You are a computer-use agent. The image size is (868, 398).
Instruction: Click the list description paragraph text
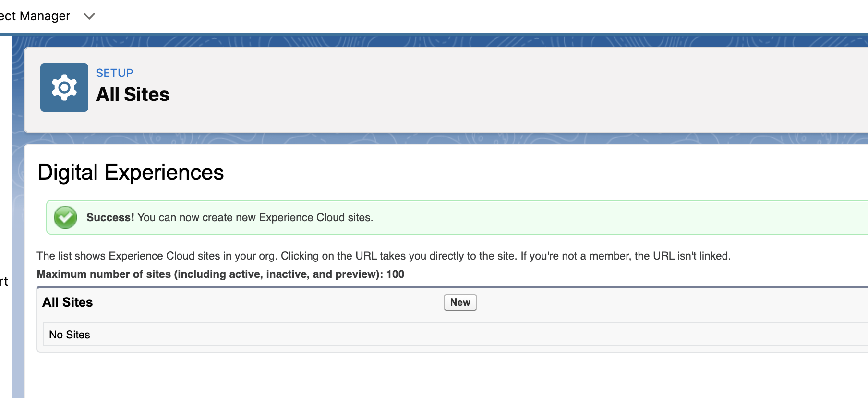[384, 256]
